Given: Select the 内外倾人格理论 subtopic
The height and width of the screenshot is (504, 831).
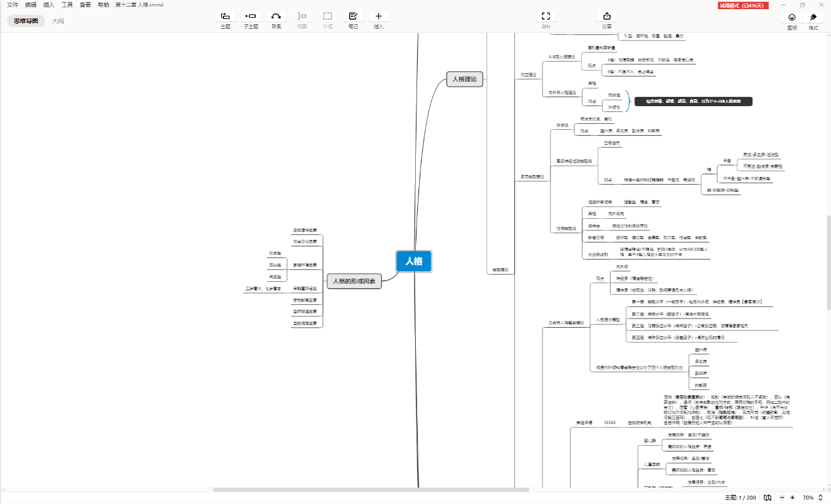Looking at the screenshot, I should point(563,93).
